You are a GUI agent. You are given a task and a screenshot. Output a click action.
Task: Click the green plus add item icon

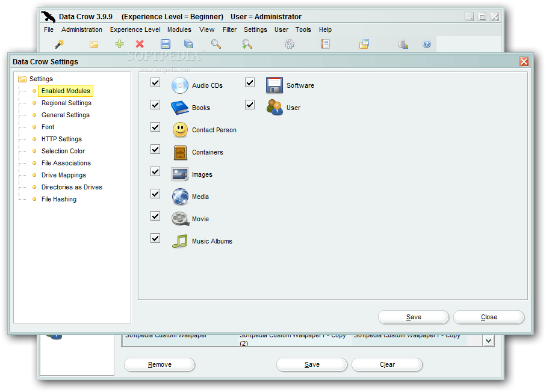tap(119, 44)
